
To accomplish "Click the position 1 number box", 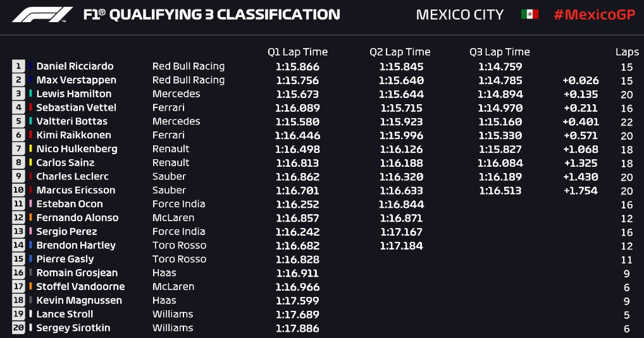I will pyautogui.click(x=18, y=66).
